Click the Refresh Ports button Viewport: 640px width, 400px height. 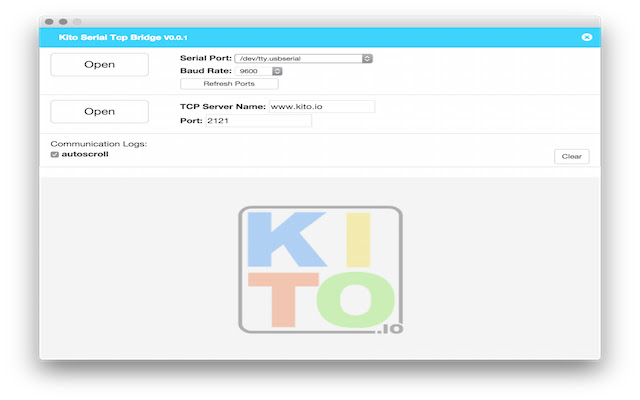tap(229, 84)
